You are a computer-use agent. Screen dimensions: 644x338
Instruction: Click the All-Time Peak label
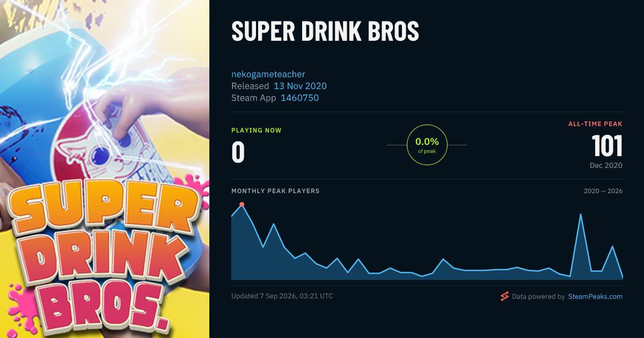coord(595,124)
